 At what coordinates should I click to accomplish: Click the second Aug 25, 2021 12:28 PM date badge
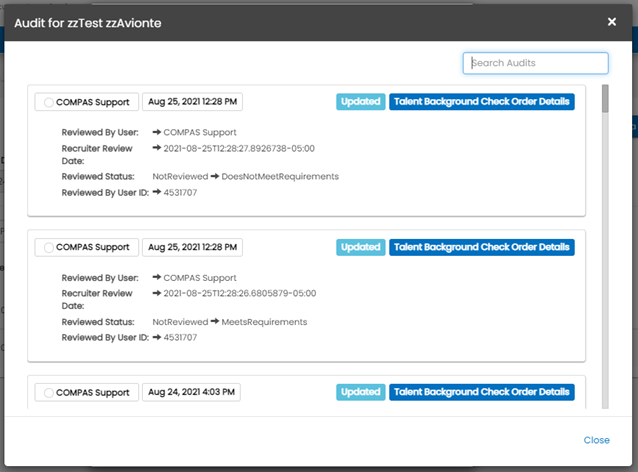[x=192, y=247]
